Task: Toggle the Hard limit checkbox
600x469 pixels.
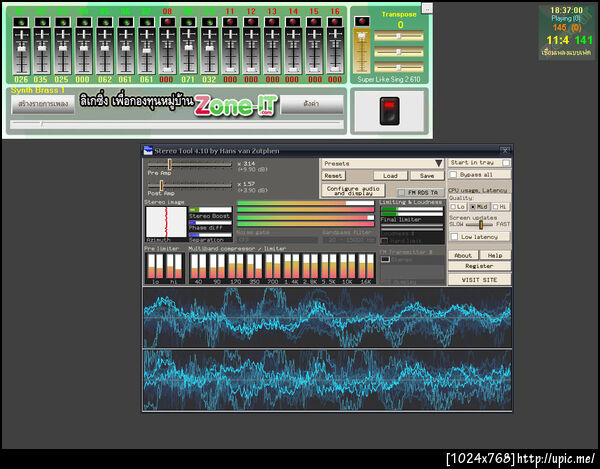Action: point(384,241)
